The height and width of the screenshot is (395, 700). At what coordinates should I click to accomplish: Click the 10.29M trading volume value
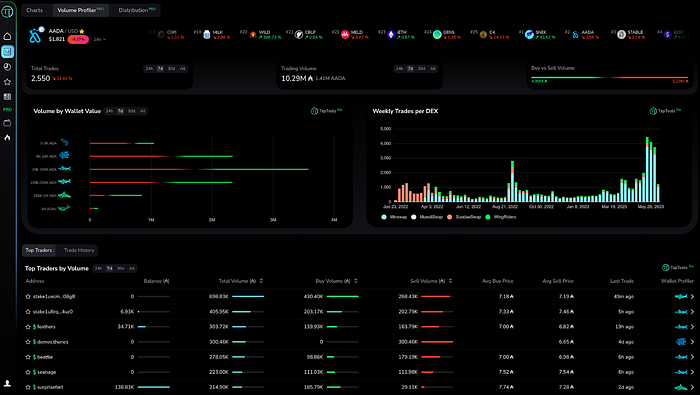pos(297,79)
